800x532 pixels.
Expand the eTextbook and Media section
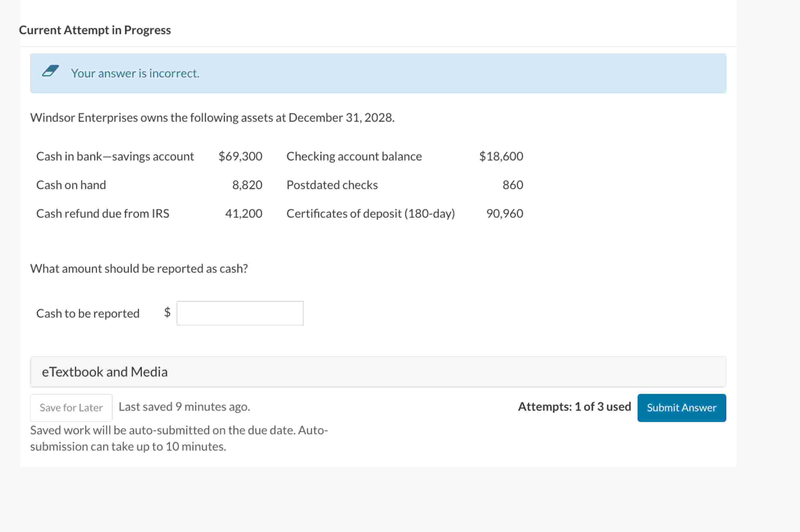(x=104, y=372)
